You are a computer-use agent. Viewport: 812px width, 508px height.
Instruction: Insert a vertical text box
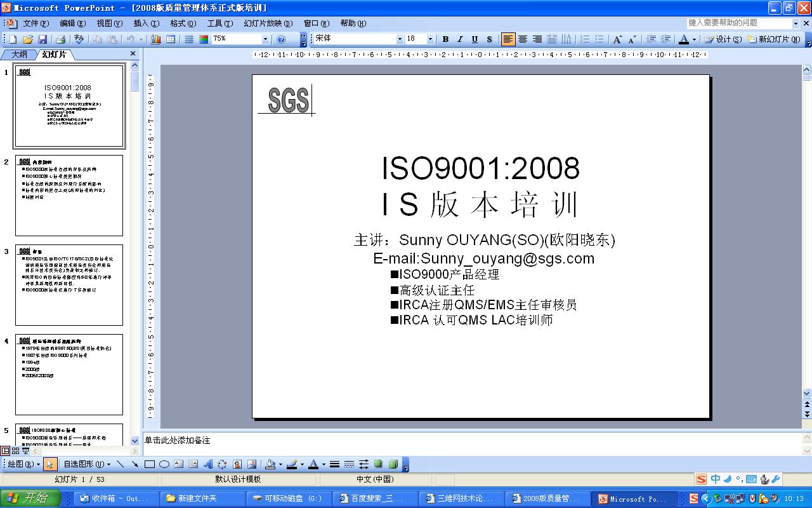coord(193,464)
